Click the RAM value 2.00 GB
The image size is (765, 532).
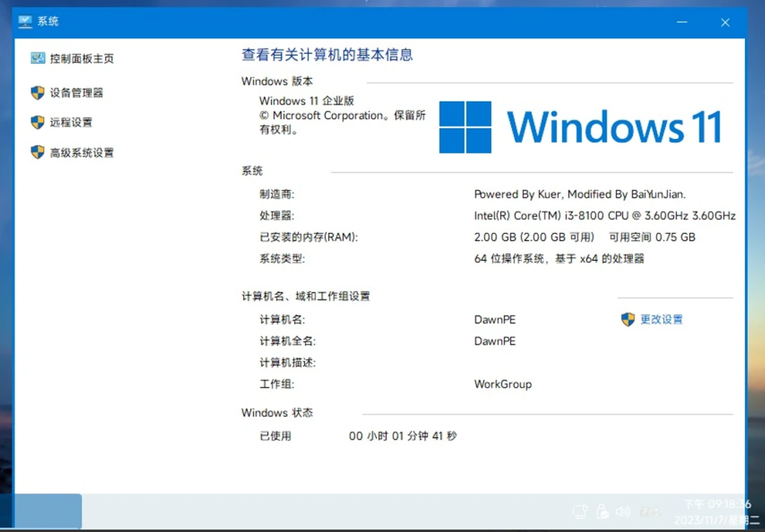[x=534, y=237]
